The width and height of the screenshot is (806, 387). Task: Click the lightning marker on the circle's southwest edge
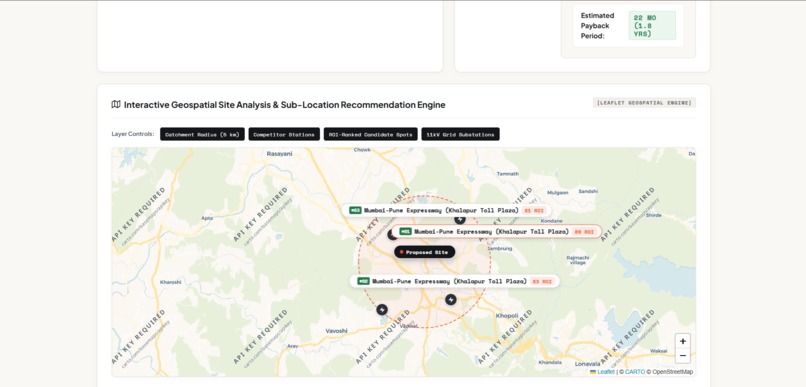click(x=382, y=309)
